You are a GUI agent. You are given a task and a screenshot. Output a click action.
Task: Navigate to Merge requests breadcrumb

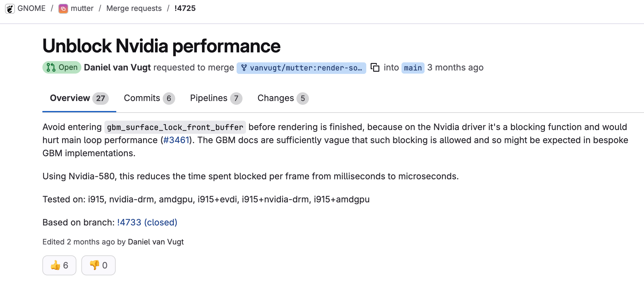pyautogui.click(x=134, y=8)
